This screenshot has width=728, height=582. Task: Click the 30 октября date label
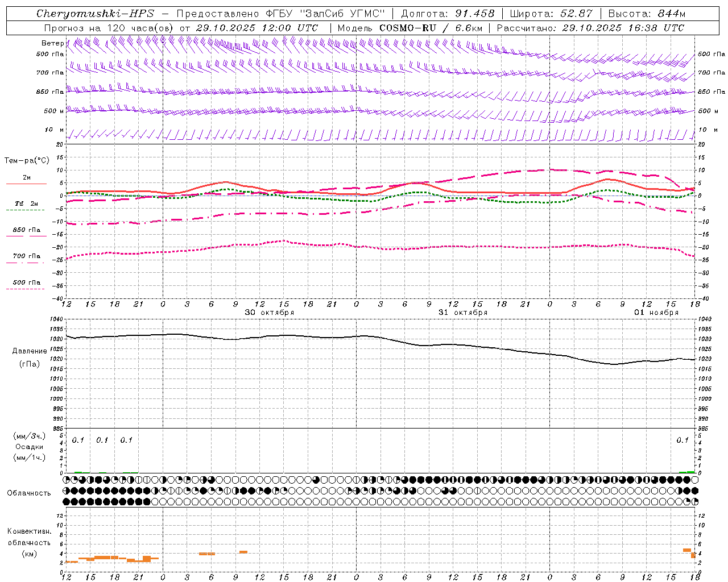[x=270, y=313]
